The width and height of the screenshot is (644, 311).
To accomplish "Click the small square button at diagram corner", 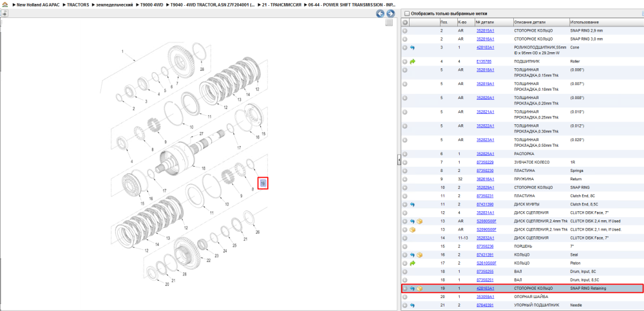I will [389, 23].
